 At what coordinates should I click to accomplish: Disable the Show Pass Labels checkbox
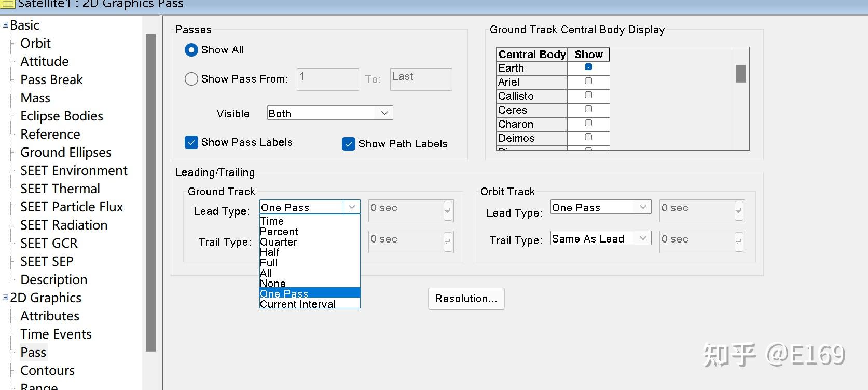191,142
